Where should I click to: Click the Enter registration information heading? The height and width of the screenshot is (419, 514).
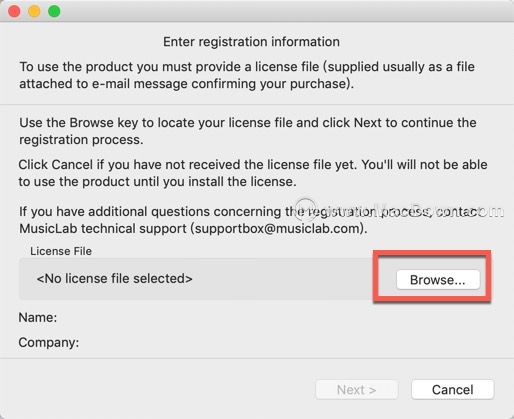tap(251, 42)
